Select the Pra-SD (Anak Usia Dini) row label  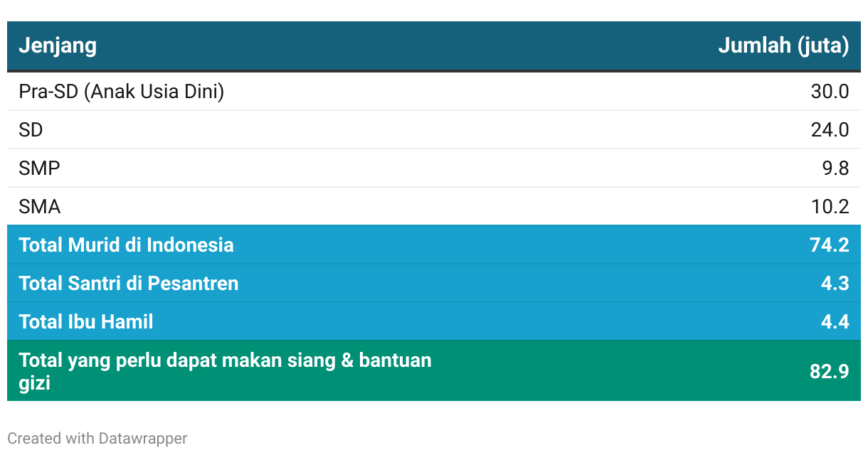[122, 92]
